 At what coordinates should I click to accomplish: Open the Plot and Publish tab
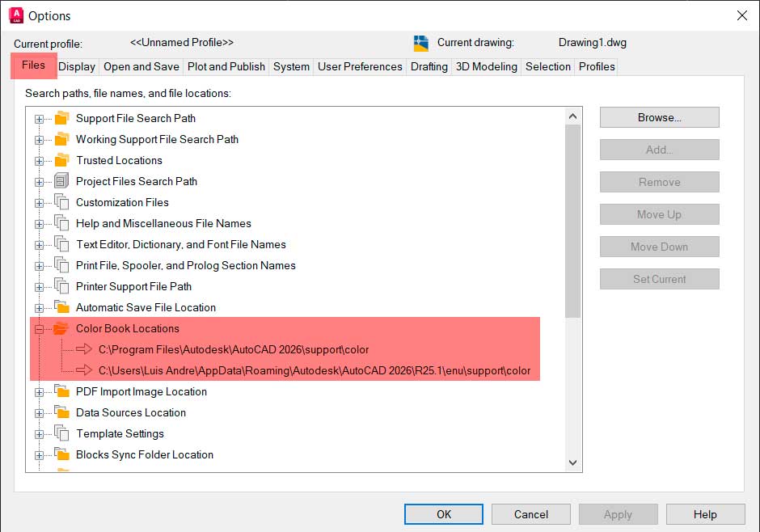pyautogui.click(x=226, y=66)
